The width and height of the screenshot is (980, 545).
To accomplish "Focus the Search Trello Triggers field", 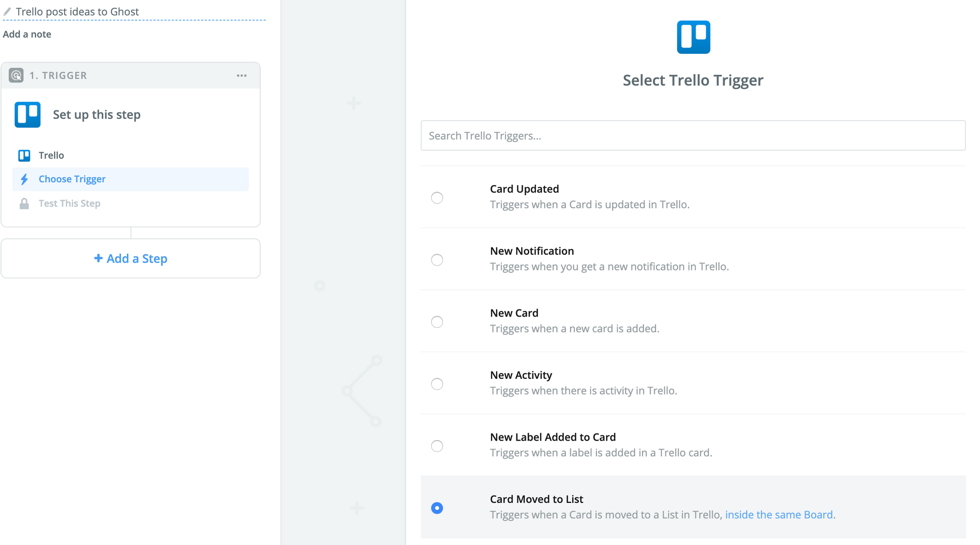I will click(x=693, y=136).
